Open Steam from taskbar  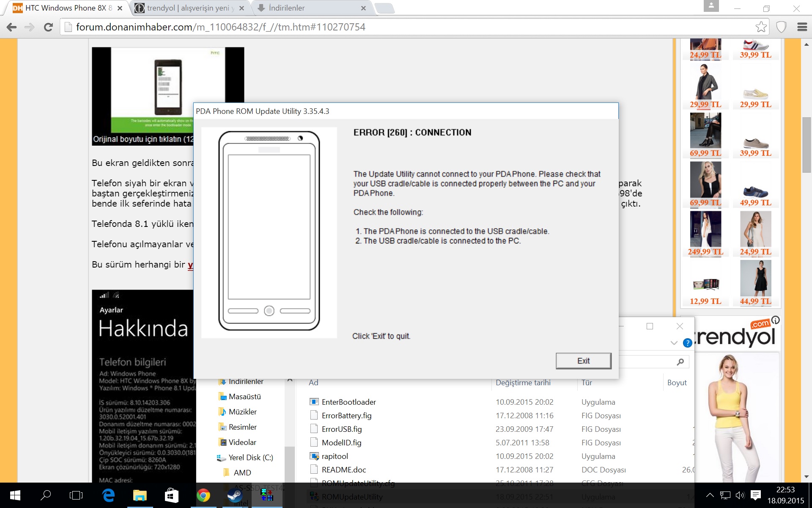click(x=235, y=495)
